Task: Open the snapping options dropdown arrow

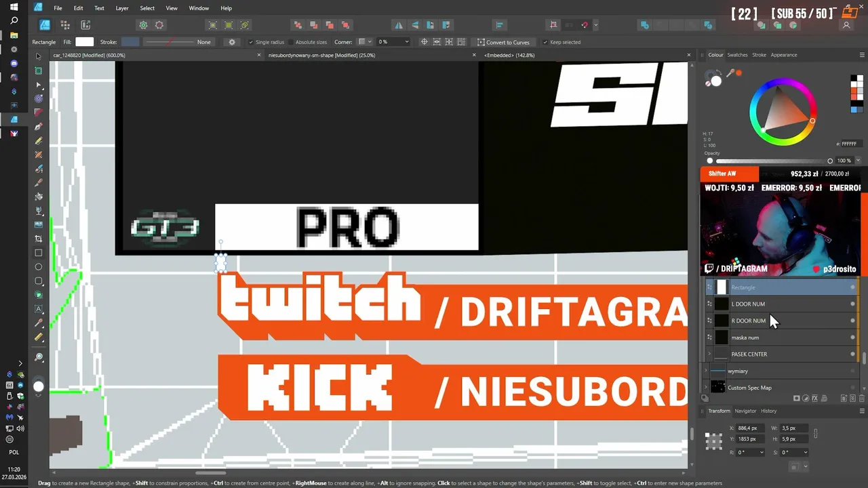Action: 595,25
